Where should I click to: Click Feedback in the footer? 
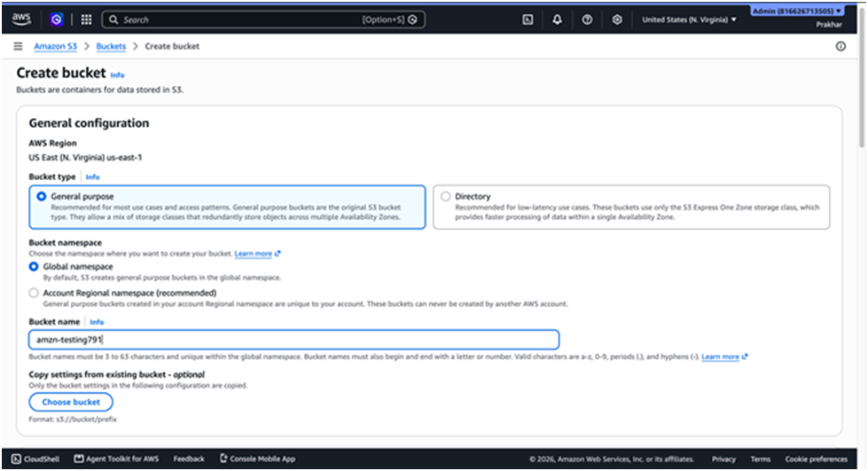[189, 459]
